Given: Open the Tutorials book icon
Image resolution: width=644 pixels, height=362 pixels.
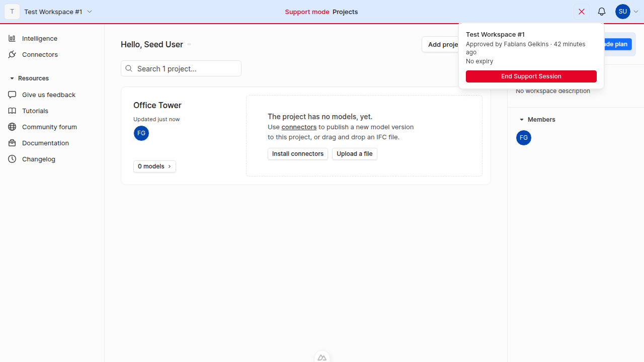Looking at the screenshot, I should click(x=12, y=111).
